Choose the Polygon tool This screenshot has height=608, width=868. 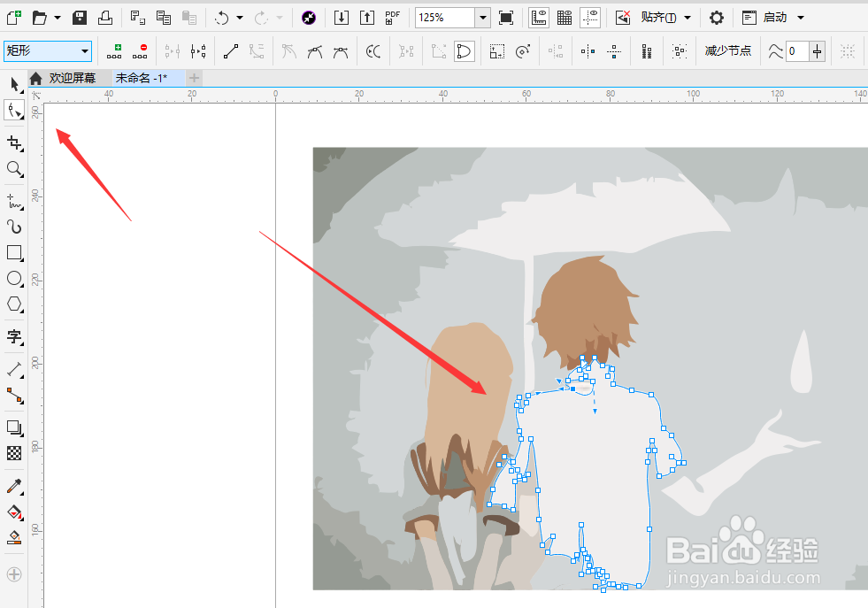pos(14,304)
